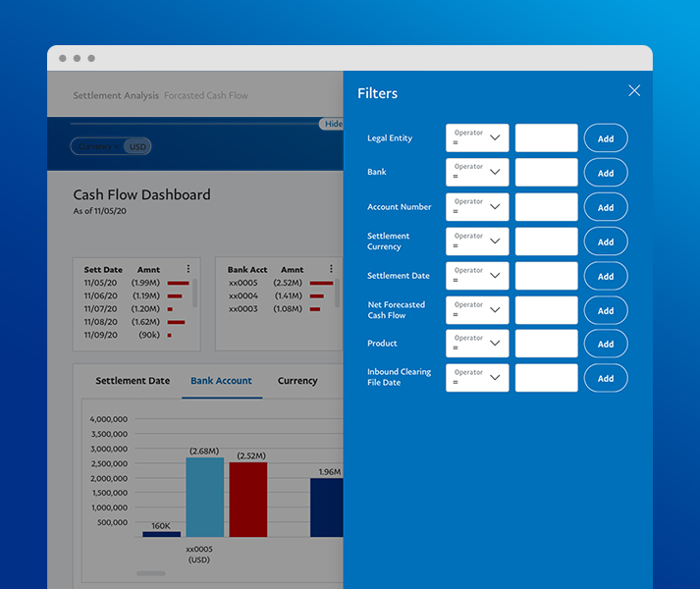
Task: Open the Settlement Currency operator dropdown
Action: 477,241
